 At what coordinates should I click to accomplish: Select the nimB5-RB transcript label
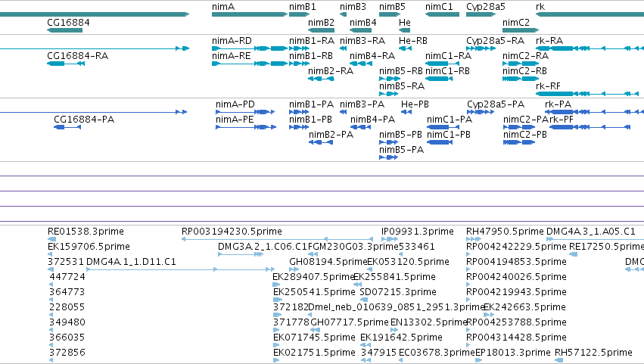[x=401, y=71]
